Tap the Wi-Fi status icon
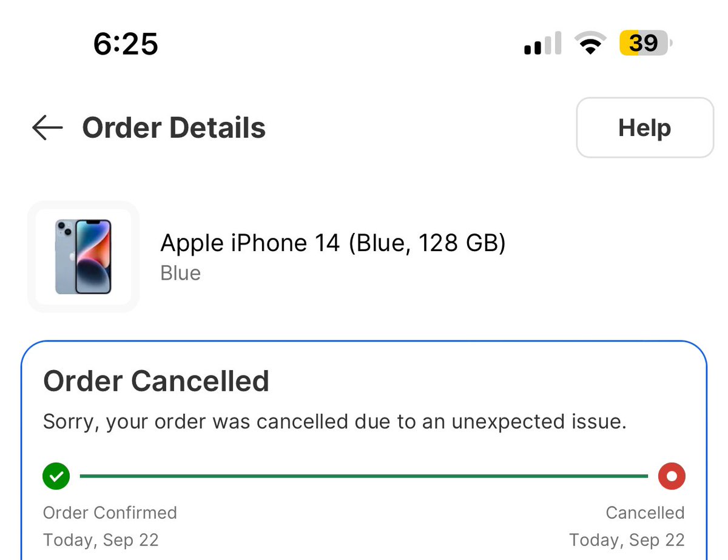Screen dimensions: 728x560 pos(590,44)
